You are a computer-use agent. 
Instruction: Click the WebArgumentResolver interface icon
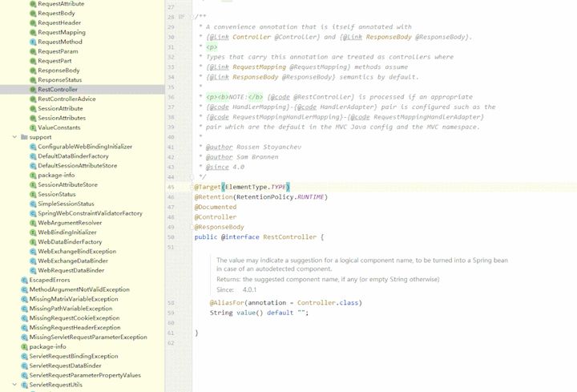click(33, 223)
